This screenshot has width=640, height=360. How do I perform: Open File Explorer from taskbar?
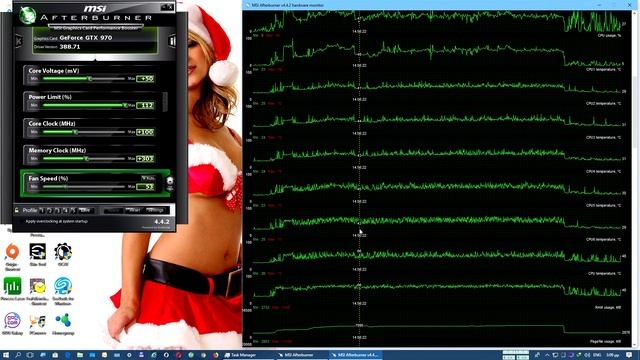(x=80, y=355)
